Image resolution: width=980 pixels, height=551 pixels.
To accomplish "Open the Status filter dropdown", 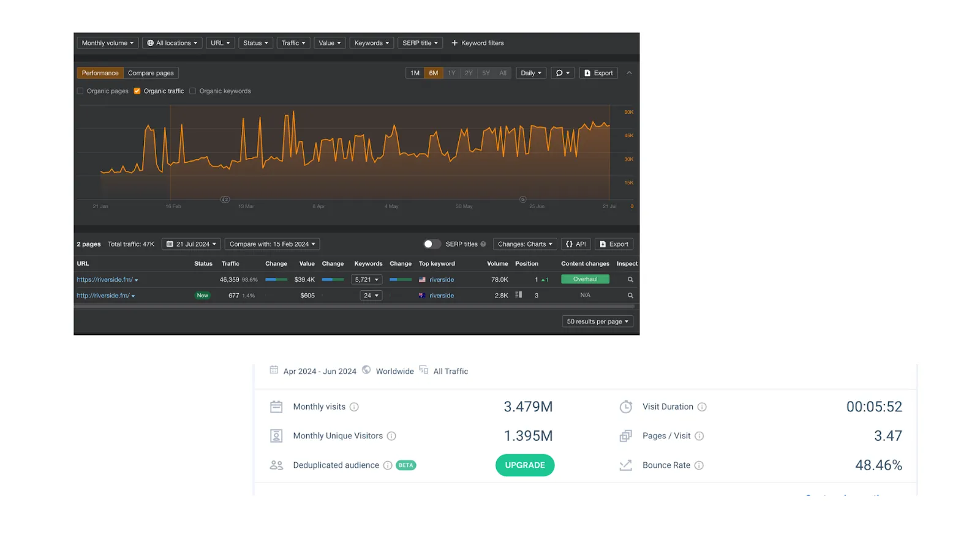I will click(256, 43).
